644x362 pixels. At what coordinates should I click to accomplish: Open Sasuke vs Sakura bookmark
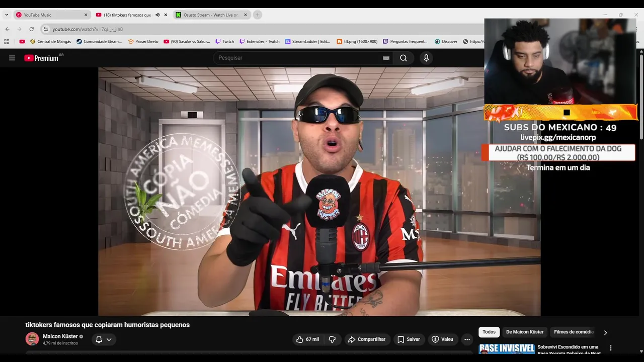click(x=187, y=42)
